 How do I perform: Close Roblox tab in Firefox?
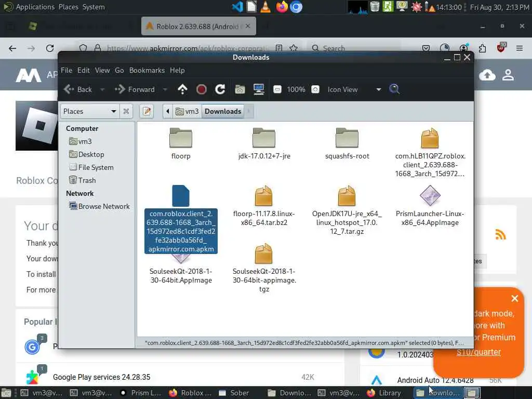(248, 26)
